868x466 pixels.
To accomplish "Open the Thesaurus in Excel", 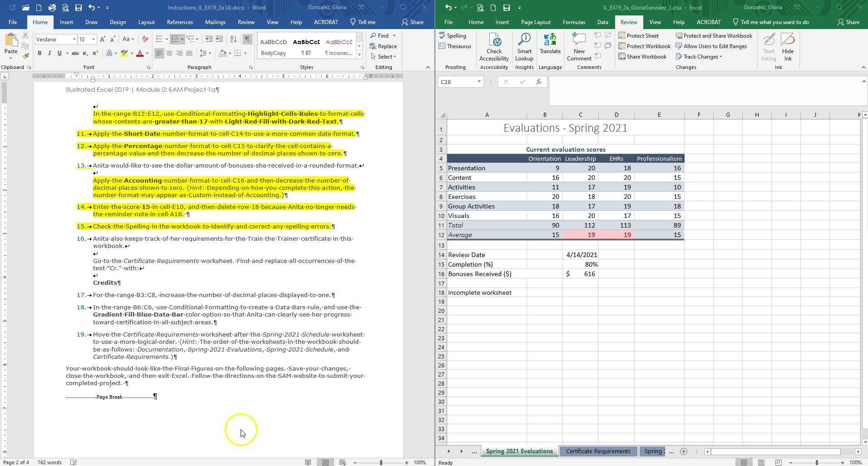I will (454, 46).
